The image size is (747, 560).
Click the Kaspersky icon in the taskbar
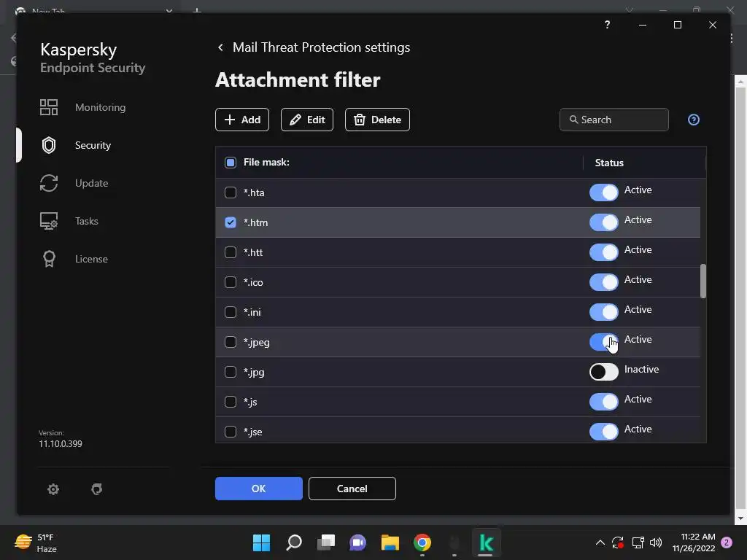(x=486, y=542)
